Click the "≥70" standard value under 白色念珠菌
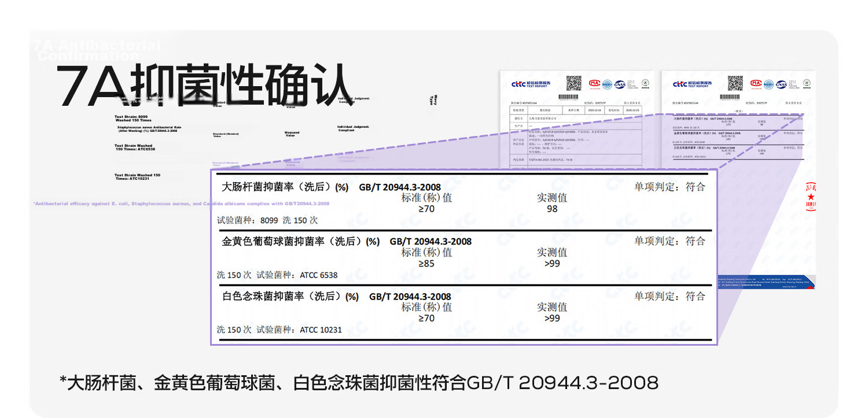 [426, 318]
